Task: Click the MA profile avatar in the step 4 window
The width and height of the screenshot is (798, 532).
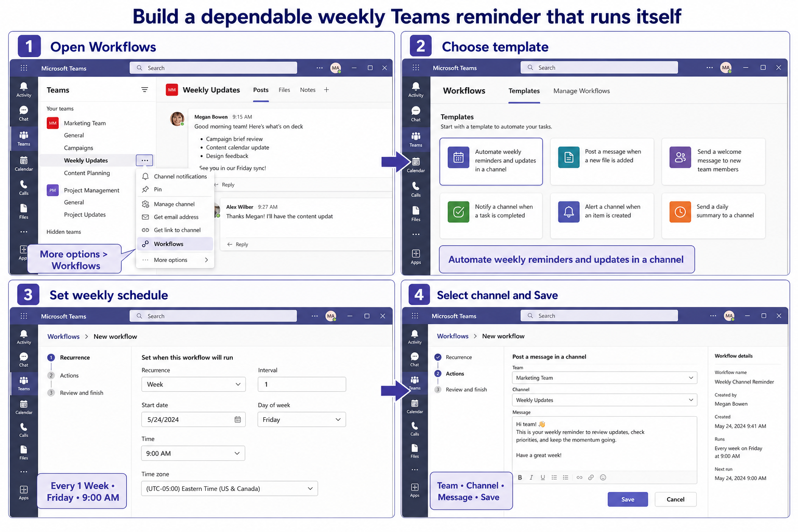Action: tap(729, 316)
